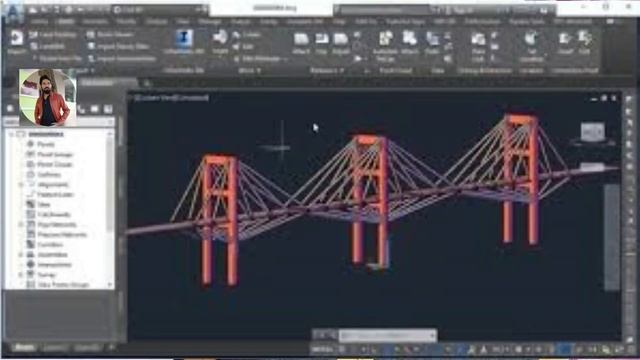Open the Civil 3D application menu button
This screenshot has height=360, width=640.
(x=12, y=12)
